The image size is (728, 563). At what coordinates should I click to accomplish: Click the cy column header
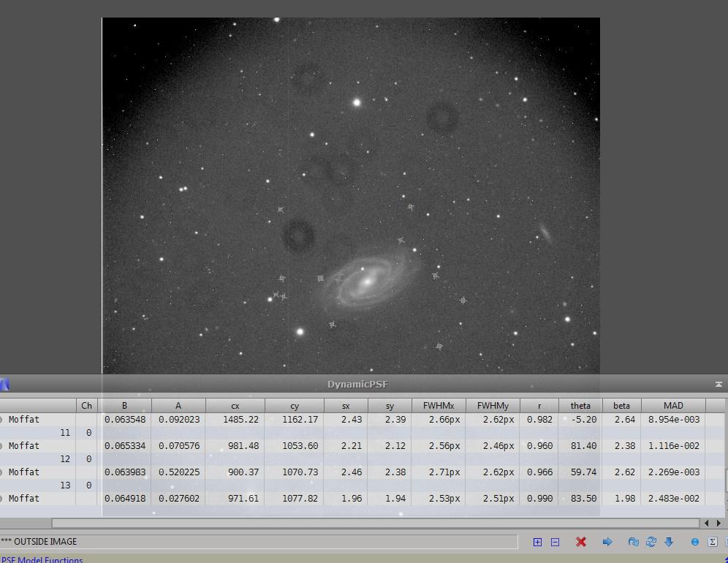pos(295,406)
